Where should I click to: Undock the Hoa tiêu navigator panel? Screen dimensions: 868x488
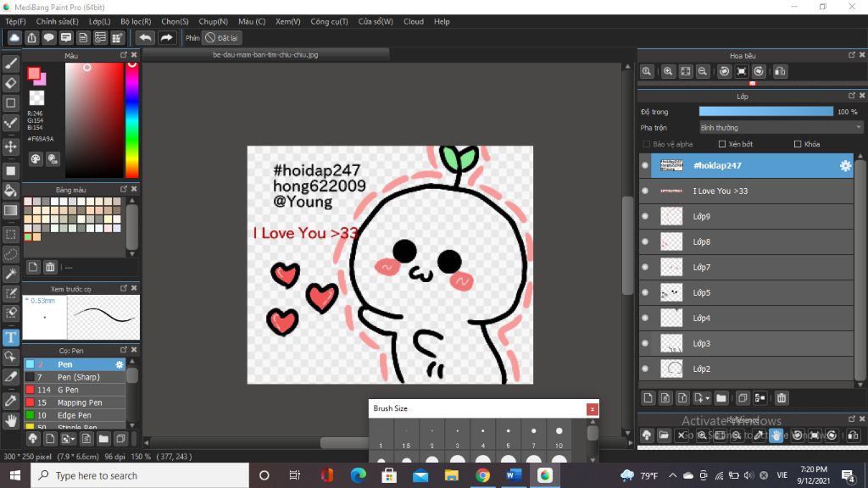point(851,55)
